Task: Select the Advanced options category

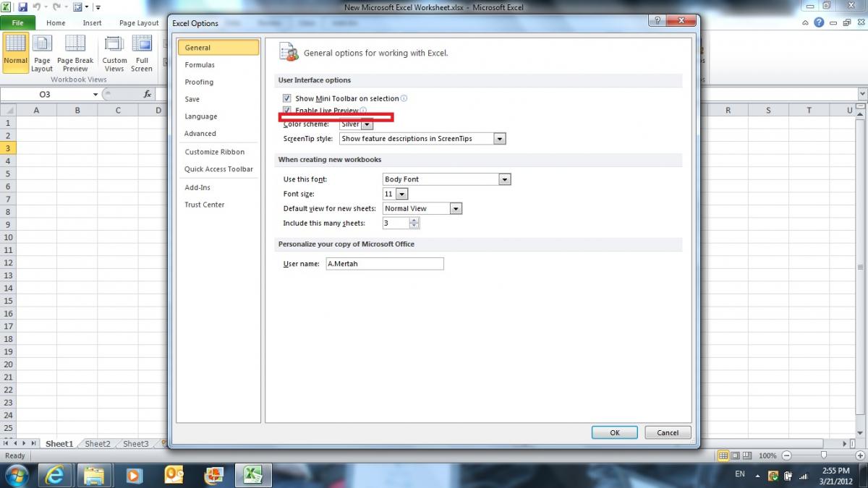Action: 218,134
